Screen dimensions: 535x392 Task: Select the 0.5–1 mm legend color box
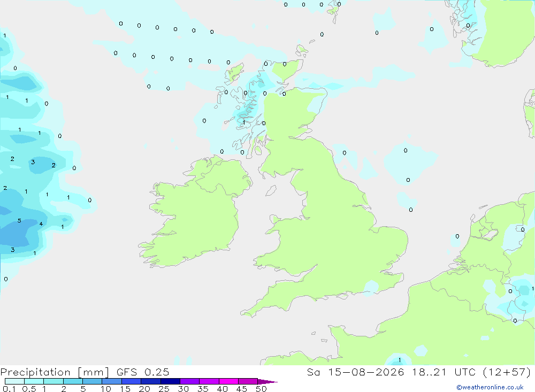coord(34,381)
